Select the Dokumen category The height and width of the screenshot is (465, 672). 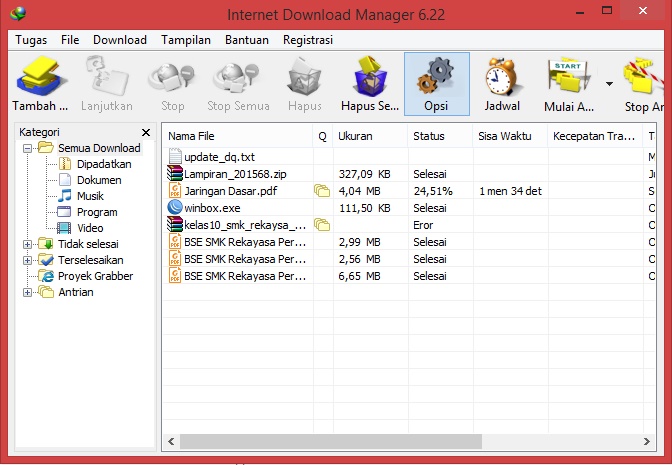point(99,180)
